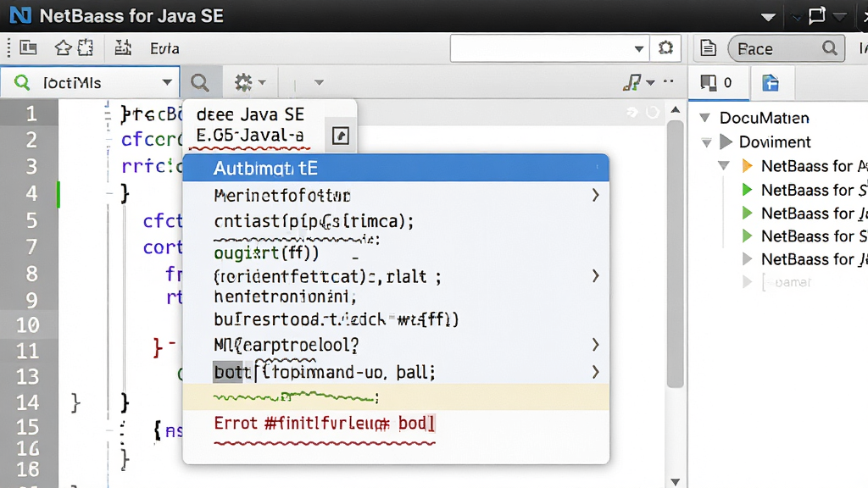The height and width of the screenshot is (488, 868).
Task: Click the gear icon beside the toolbar combo box
Action: 665,48
